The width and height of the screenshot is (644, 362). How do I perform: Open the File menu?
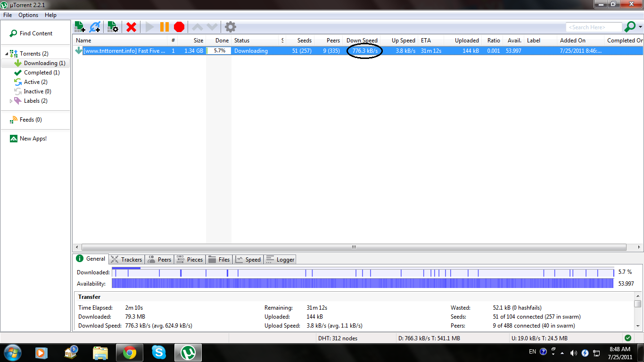(8, 15)
